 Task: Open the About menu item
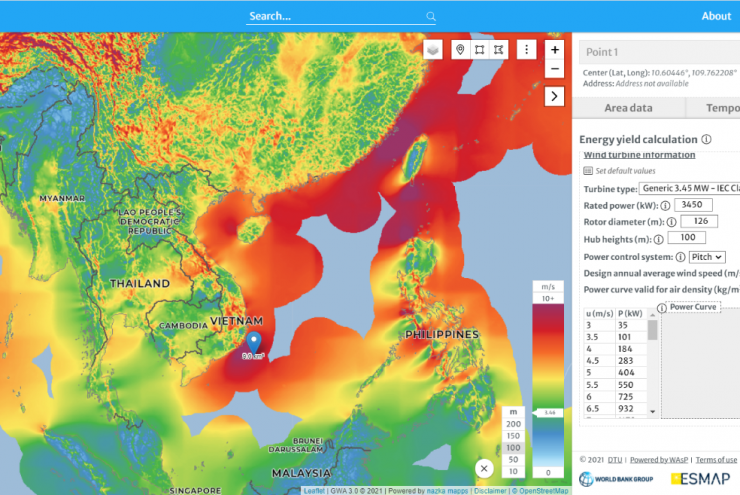click(x=716, y=15)
